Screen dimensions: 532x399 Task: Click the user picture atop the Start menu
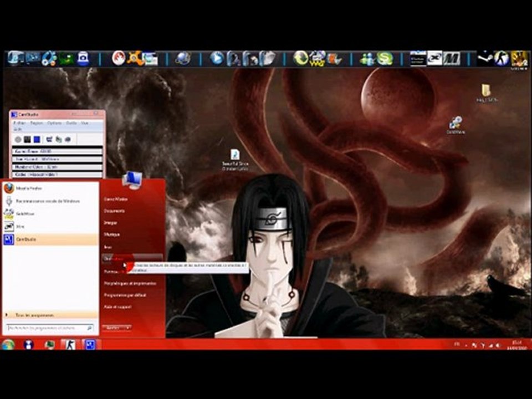coord(132,180)
